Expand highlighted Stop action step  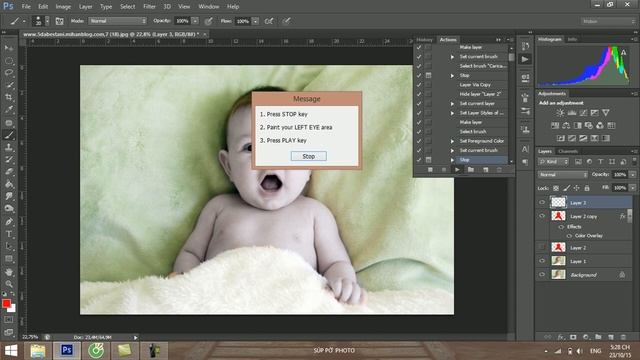click(452, 160)
